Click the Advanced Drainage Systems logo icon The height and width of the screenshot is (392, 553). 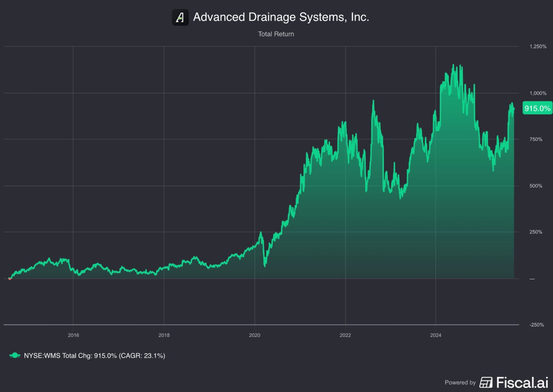pos(180,17)
